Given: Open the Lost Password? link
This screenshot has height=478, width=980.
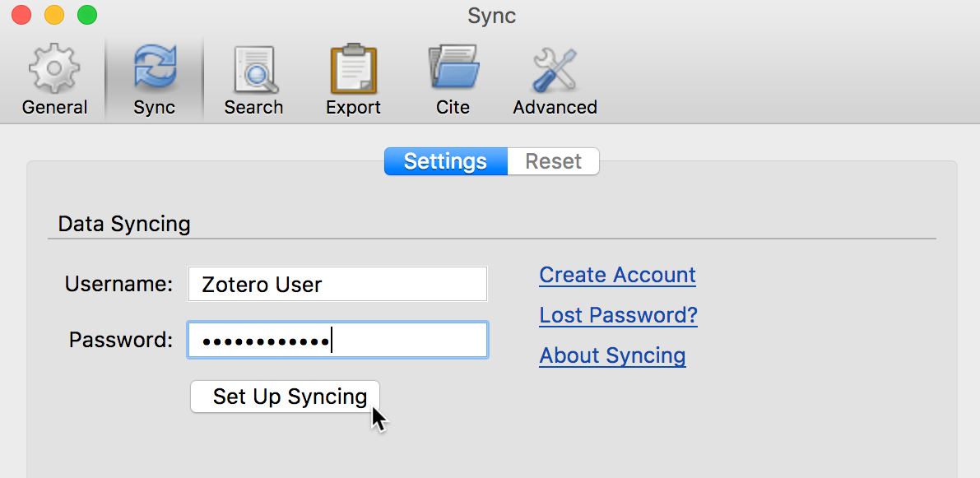Looking at the screenshot, I should pyautogui.click(x=618, y=315).
